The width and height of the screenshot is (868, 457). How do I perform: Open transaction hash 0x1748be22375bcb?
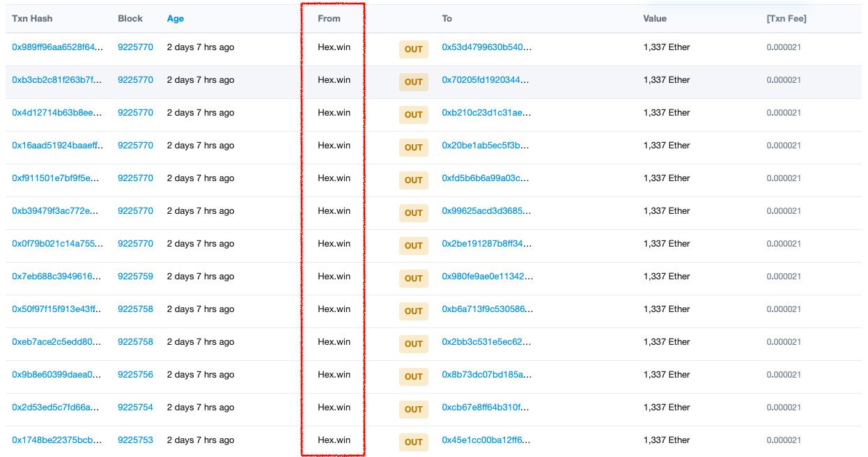point(58,440)
